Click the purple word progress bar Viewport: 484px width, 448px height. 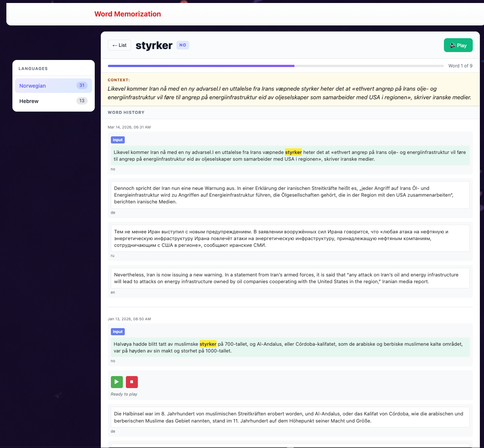(201, 66)
